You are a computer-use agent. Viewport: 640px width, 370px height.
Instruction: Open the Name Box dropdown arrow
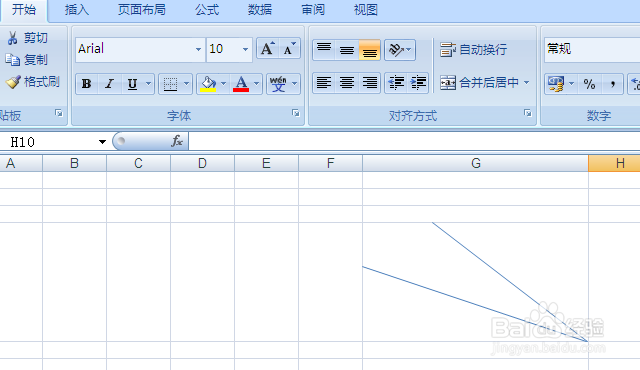102,142
